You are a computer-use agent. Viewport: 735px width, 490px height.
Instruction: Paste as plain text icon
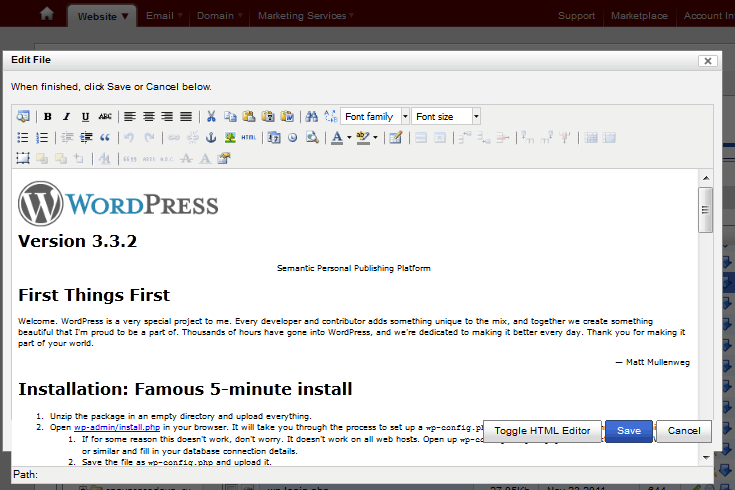pyautogui.click(x=268, y=116)
